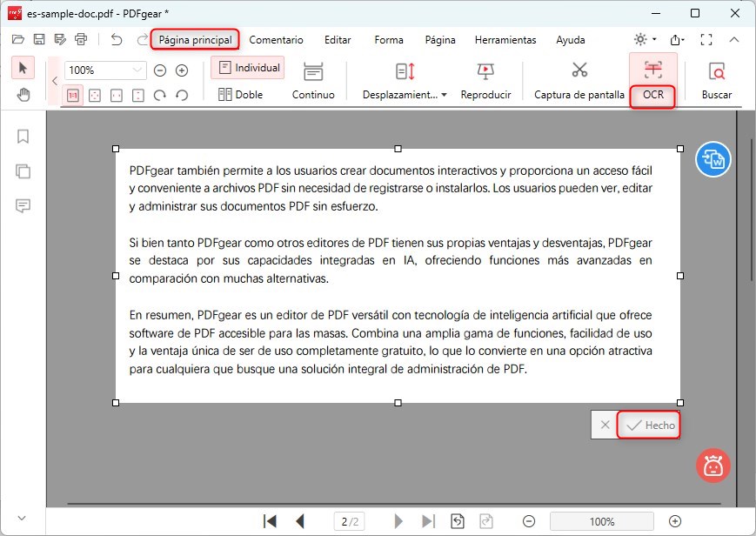The image size is (756, 536).
Task: Undo the last change
Action: click(116, 39)
